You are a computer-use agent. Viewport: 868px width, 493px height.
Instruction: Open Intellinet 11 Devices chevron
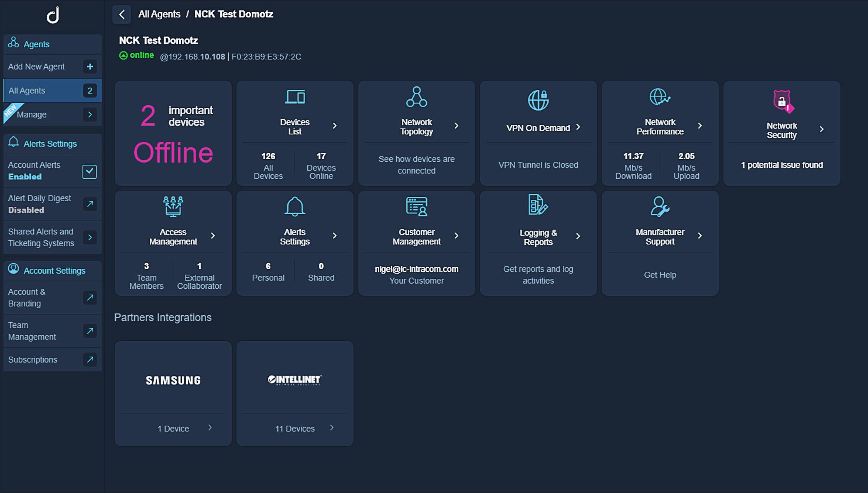(332, 428)
